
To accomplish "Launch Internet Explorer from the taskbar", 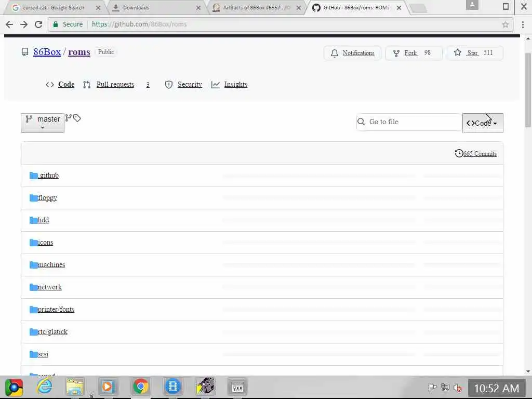I will pyautogui.click(x=45, y=387).
